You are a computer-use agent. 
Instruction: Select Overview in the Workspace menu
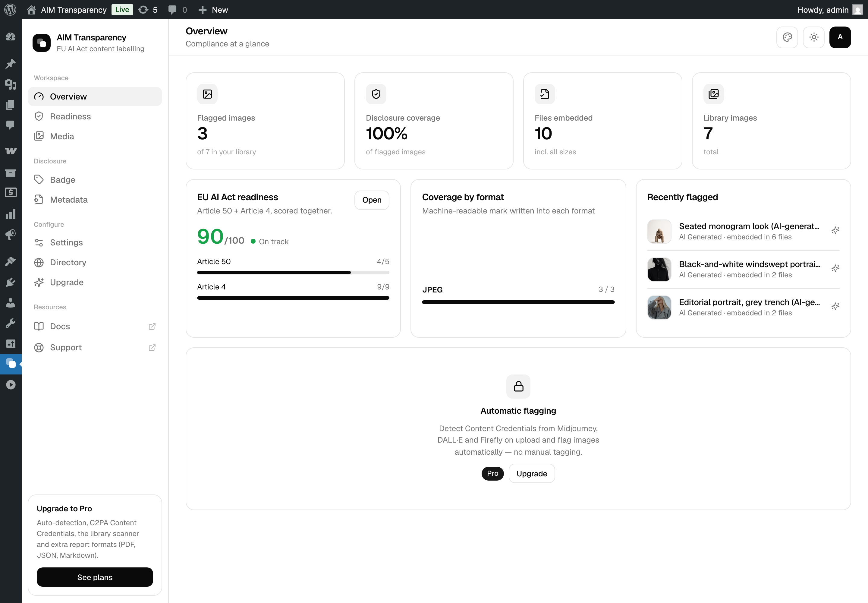(95, 96)
